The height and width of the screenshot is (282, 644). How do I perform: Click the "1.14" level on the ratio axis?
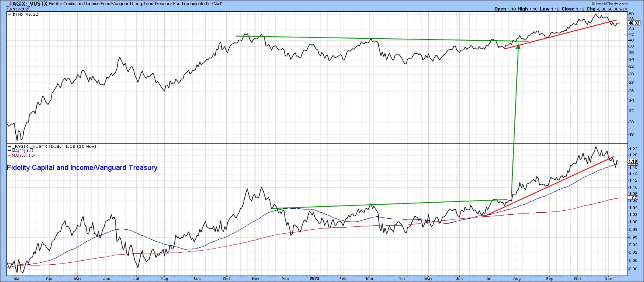632,174
